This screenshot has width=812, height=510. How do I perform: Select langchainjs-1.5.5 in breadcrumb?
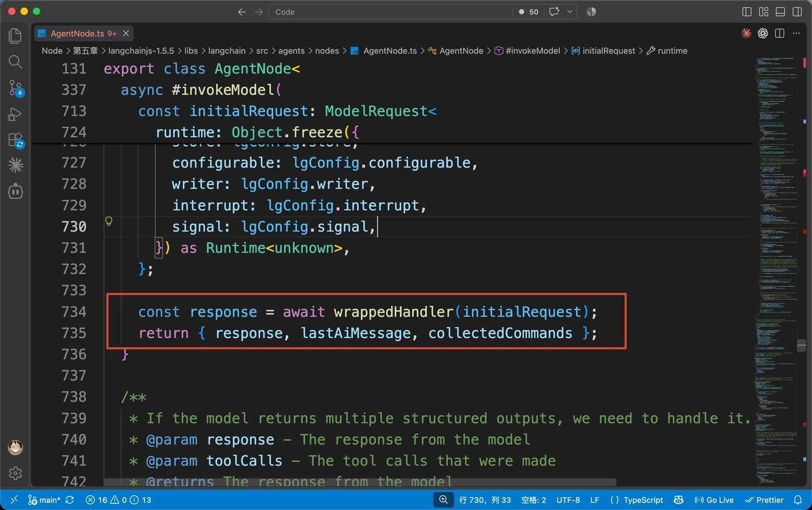point(141,51)
